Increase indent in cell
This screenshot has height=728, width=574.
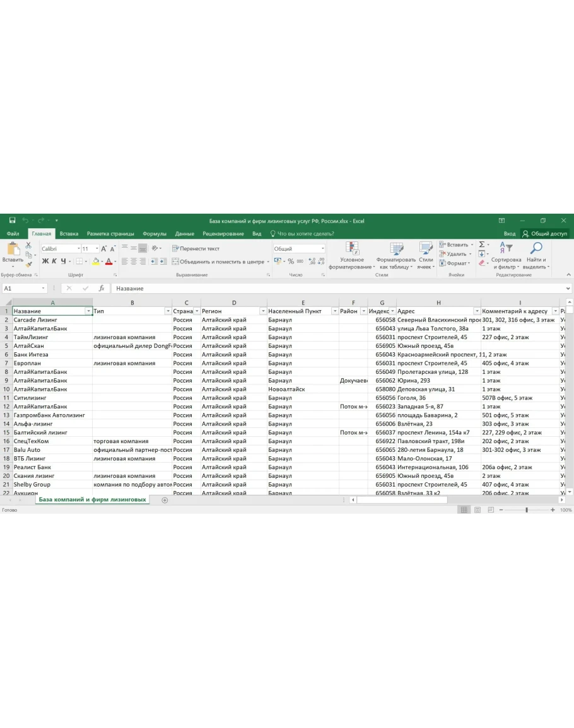163,262
